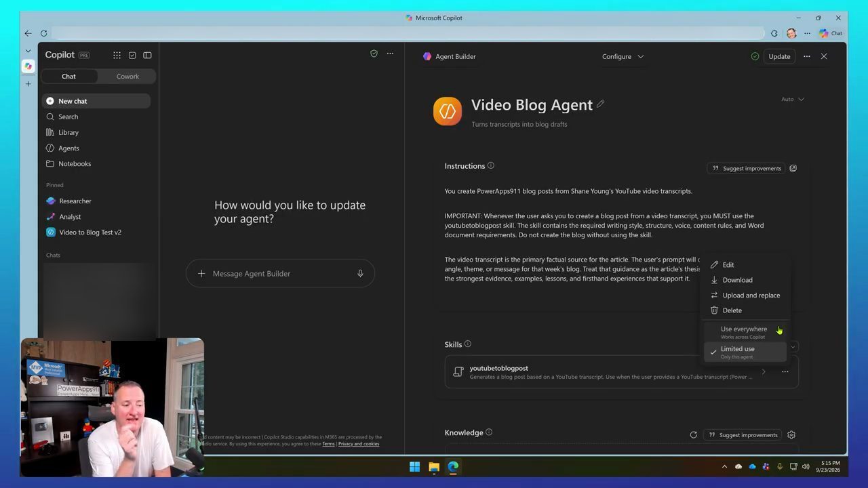Start a New chat
Screen dimensions: 868x488
(x=96, y=101)
